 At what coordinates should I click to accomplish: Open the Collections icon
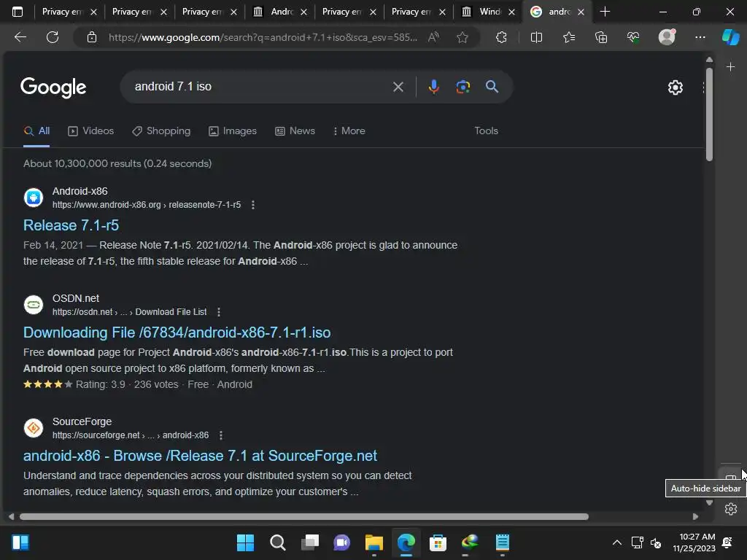601,37
